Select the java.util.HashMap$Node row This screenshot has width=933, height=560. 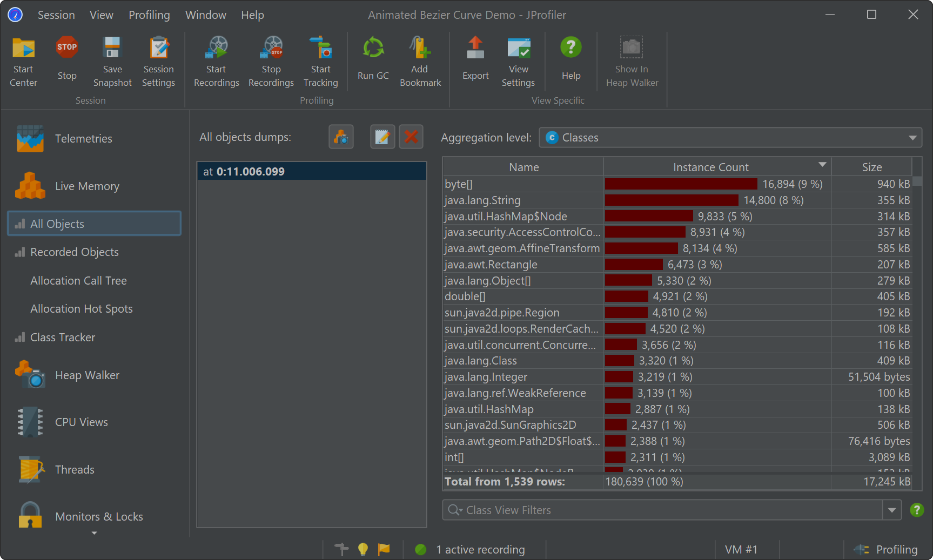677,217
